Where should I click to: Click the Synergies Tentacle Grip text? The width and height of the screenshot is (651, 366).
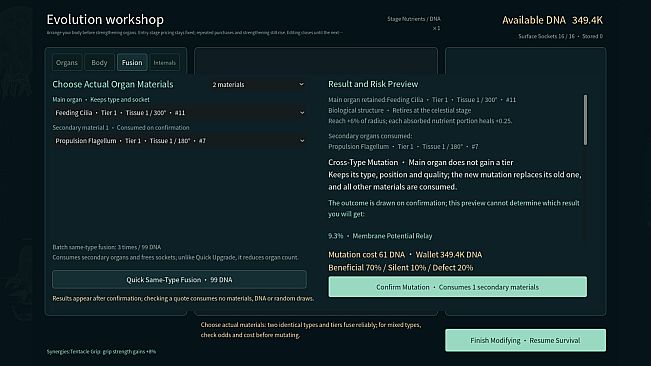[101, 351]
